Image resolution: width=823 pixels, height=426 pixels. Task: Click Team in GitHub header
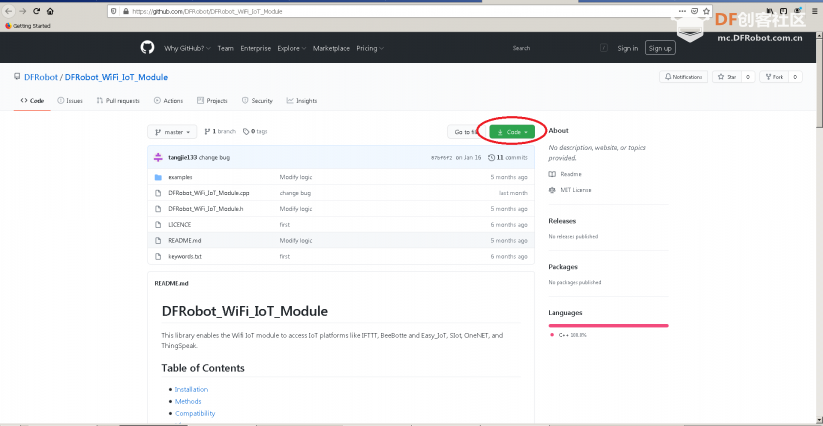[x=225, y=48]
